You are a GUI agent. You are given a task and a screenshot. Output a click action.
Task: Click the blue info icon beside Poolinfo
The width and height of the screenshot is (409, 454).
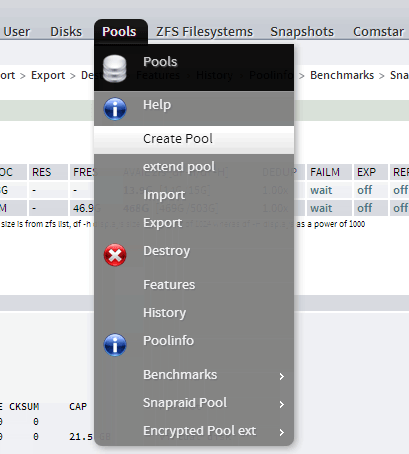coord(115,345)
